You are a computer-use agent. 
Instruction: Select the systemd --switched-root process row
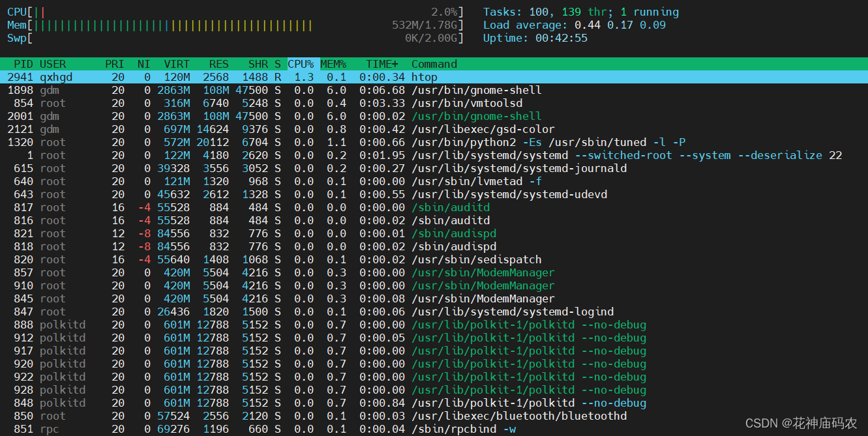pos(434,155)
